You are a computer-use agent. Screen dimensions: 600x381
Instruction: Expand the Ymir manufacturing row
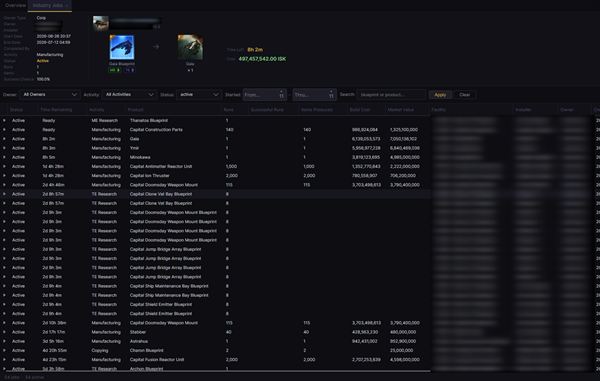pos(4,148)
